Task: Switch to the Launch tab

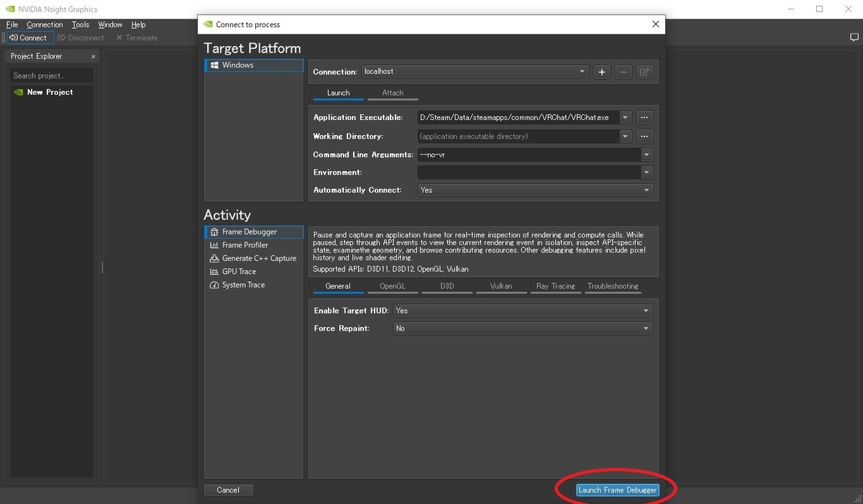Action: click(338, 93)
